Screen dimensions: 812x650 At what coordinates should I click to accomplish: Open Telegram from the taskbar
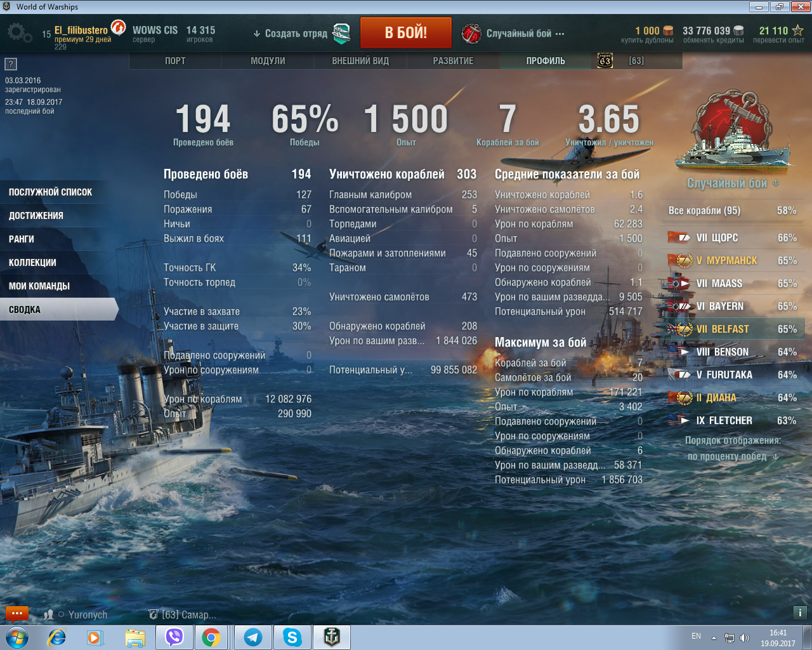[253, 637]
